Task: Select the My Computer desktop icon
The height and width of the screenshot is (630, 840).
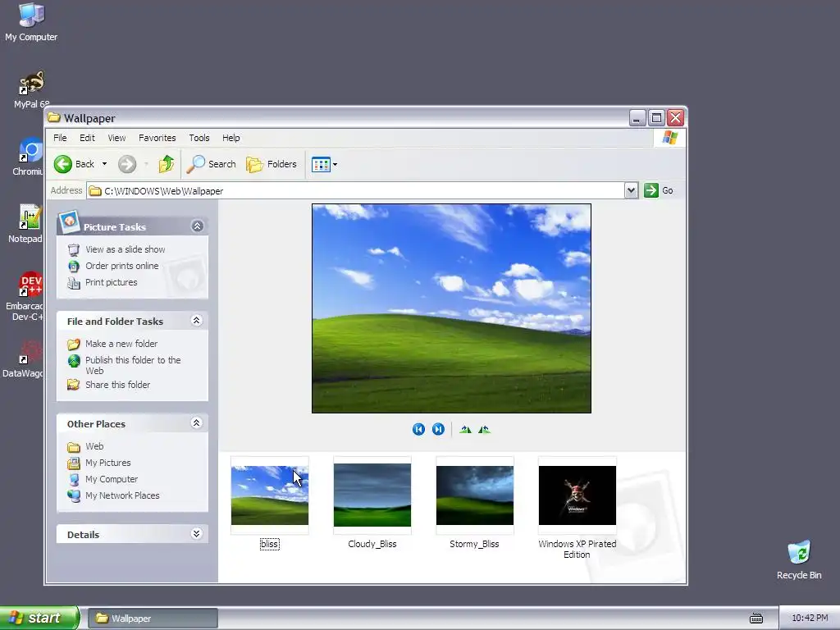Action: pyautogui.click(x=31, y=22)
